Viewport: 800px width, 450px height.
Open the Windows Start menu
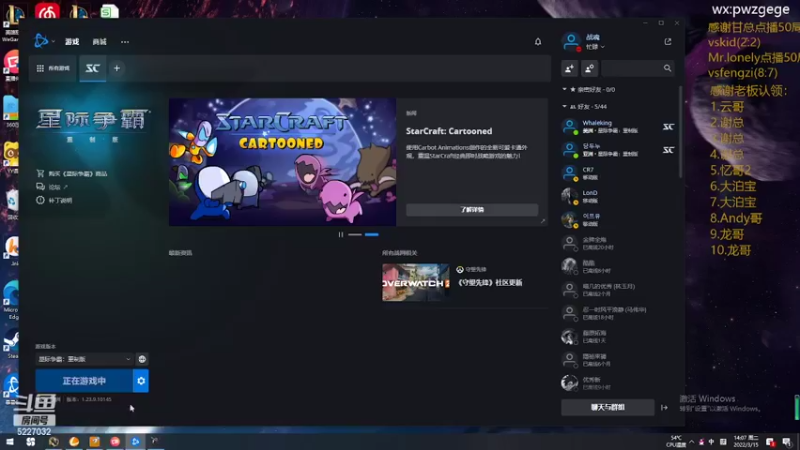tap(10, 441)
